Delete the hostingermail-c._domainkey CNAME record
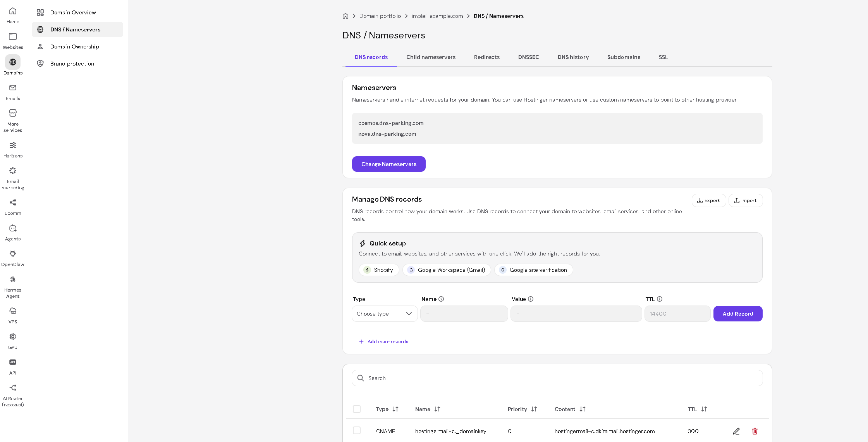The image size is (868, 442). (x=755, y=431)
